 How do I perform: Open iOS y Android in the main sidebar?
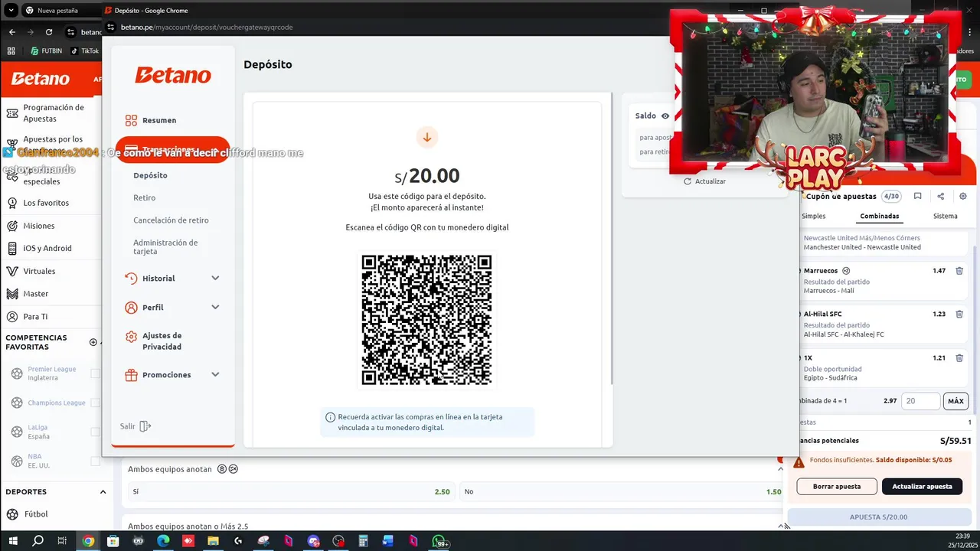[47, 248]
